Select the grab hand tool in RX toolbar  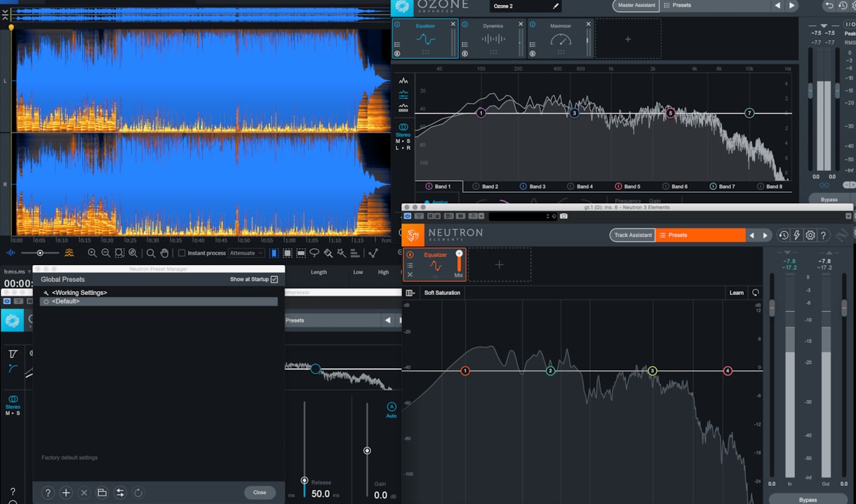pos(164,253)
